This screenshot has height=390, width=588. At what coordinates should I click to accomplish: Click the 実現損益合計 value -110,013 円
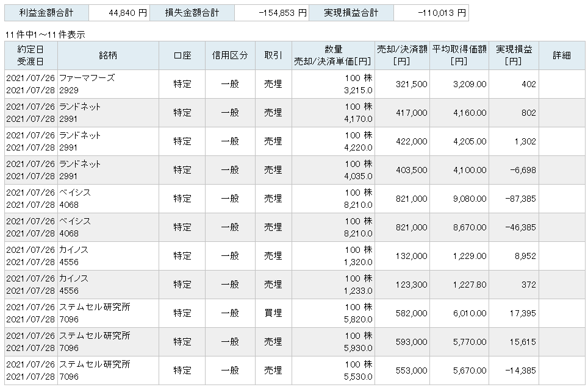coord(431,13)
